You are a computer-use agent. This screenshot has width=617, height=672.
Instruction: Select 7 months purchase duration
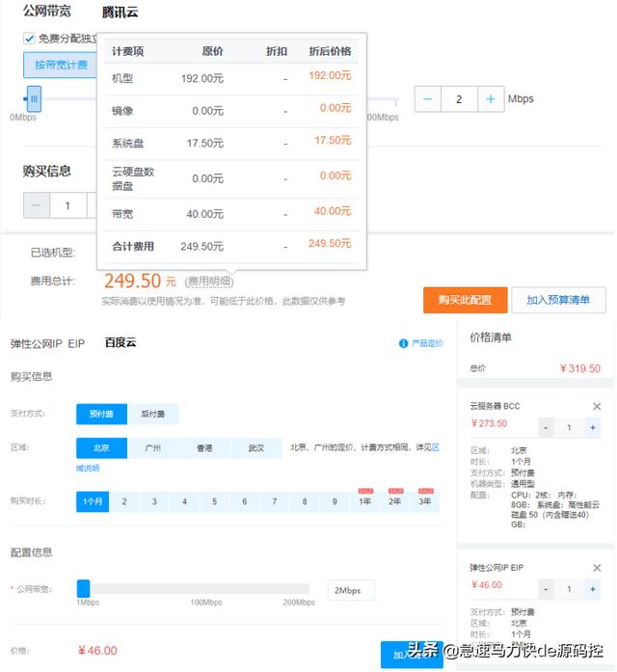pos(274,501)
